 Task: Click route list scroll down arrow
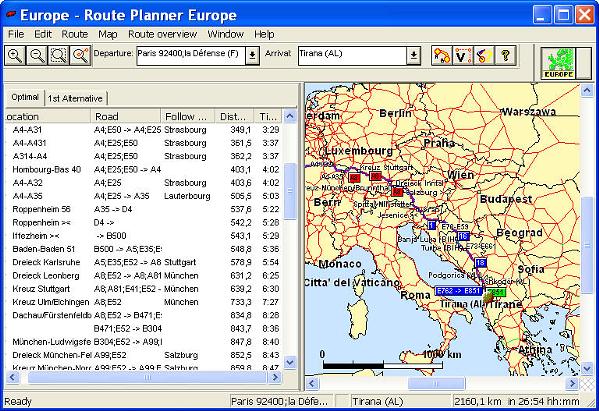pyautogui.click(x=290, y=362)
